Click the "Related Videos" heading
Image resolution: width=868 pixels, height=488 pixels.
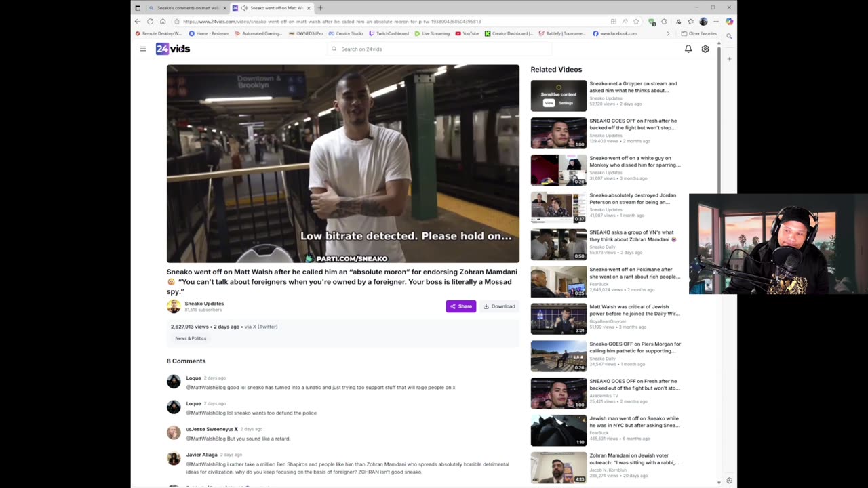(x=556, y=69)
